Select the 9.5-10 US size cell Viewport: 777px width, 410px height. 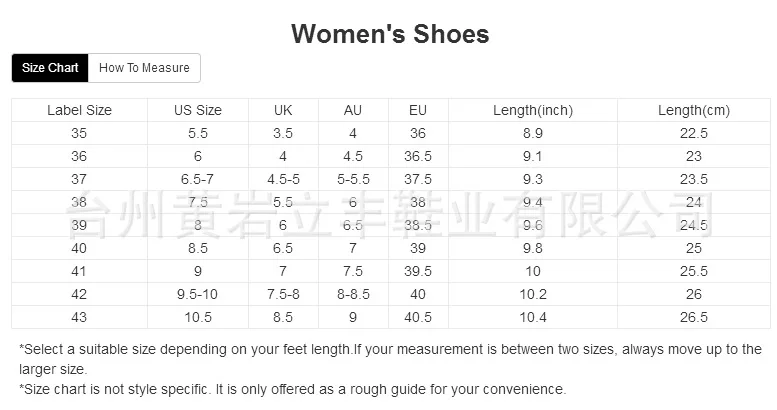point(198,294)
